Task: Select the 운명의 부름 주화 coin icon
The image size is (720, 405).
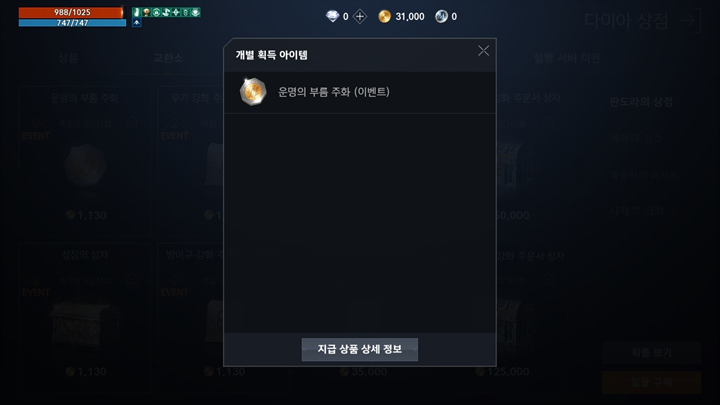Action: coord(253,91)
